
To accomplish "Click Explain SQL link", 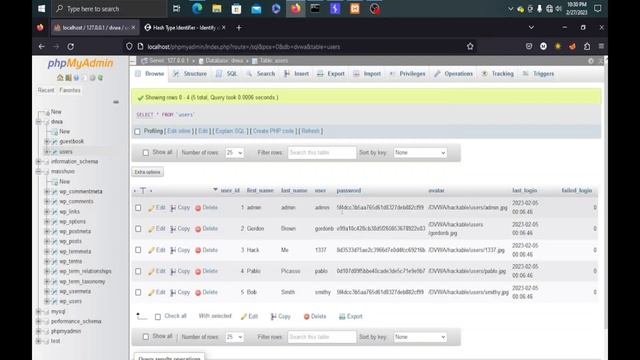I will [x=230, y=131].
